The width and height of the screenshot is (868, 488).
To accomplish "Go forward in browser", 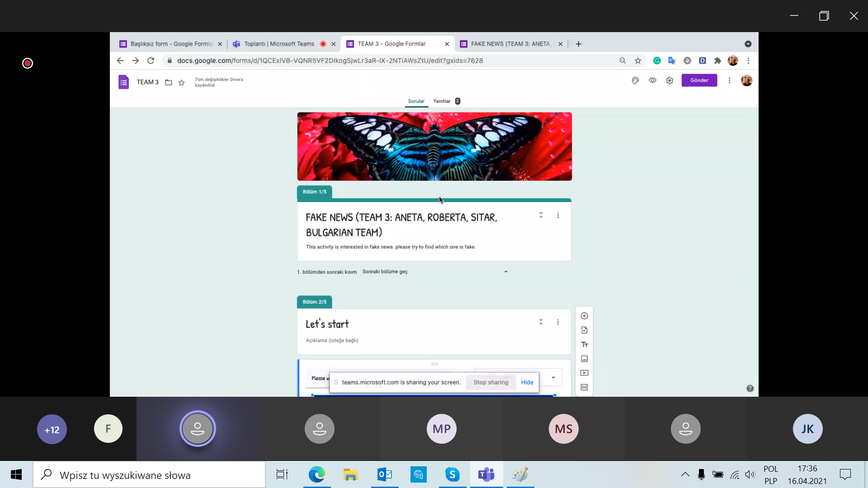I will coord(135,61).
